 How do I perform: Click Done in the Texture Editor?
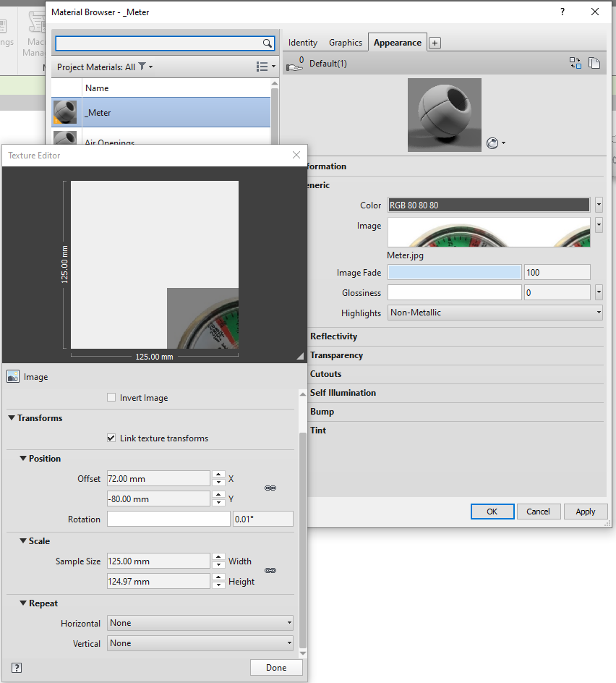point(276,667)
